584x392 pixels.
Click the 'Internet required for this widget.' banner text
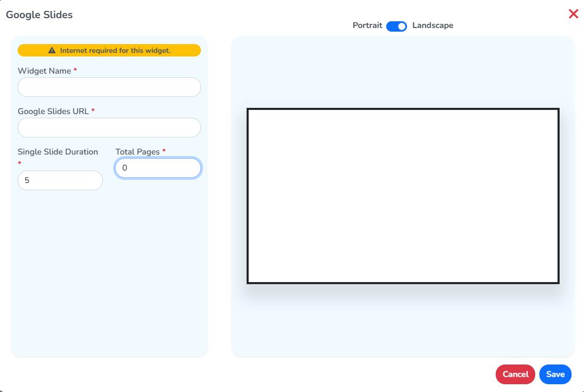[x=115, y=50]
